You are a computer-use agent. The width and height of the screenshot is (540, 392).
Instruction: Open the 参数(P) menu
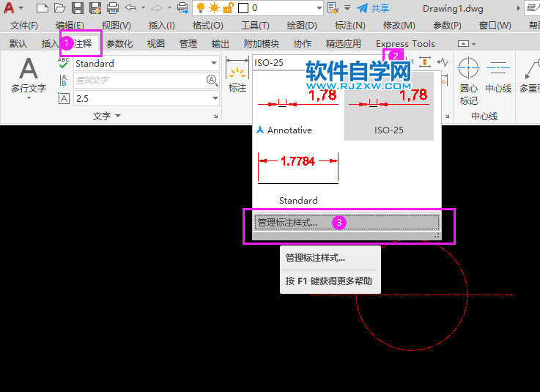[x=447, y=26]
